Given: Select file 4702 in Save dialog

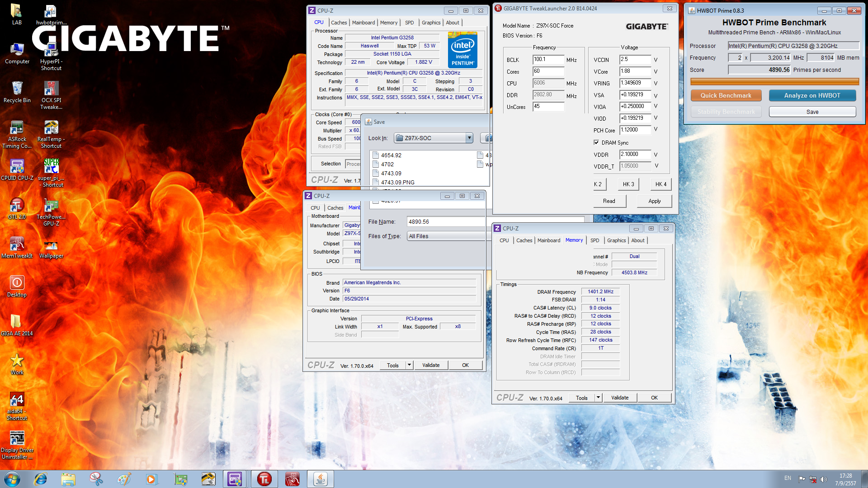Looking at the screenshot, I should [383, 164].
